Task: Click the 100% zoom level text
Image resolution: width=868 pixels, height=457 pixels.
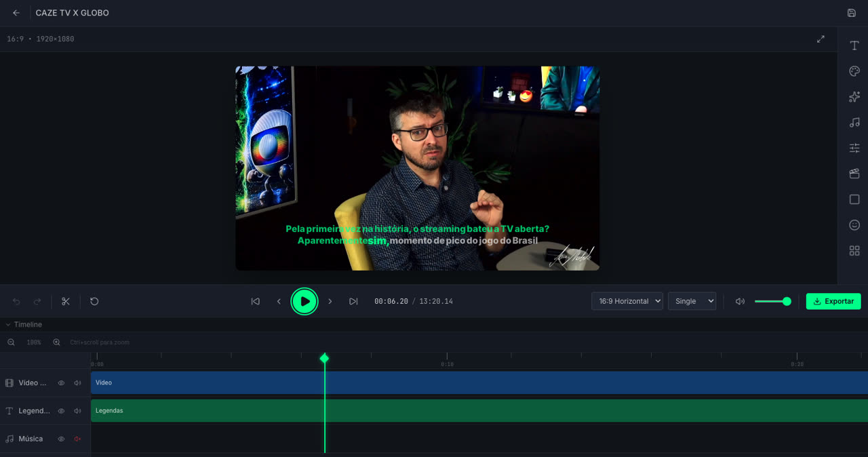Action: [x=34, y=342]
